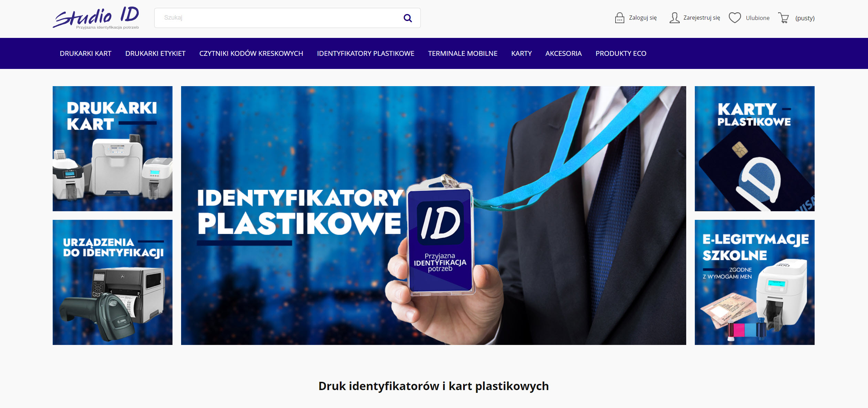
Task: Select the DRUKARKI KART banner image
Action: tap(113, 148)
